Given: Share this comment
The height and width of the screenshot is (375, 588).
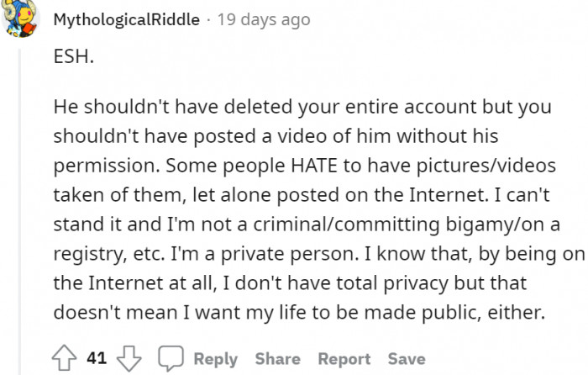Looking at the screenshot, I should point(277,359).
